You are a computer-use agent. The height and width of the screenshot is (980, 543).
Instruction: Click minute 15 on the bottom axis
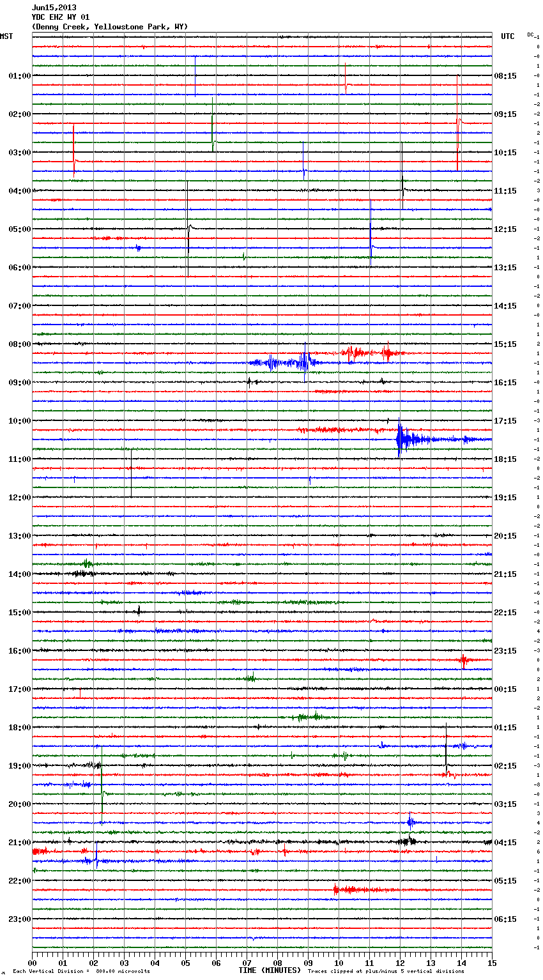pos(492,963)
